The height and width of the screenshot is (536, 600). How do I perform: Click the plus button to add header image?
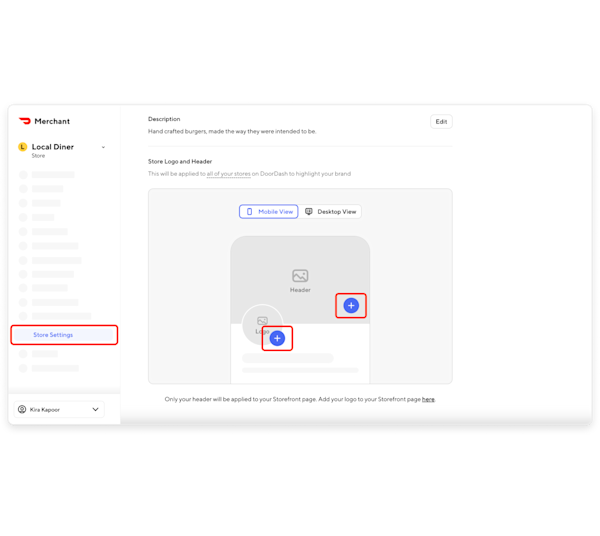351,305
